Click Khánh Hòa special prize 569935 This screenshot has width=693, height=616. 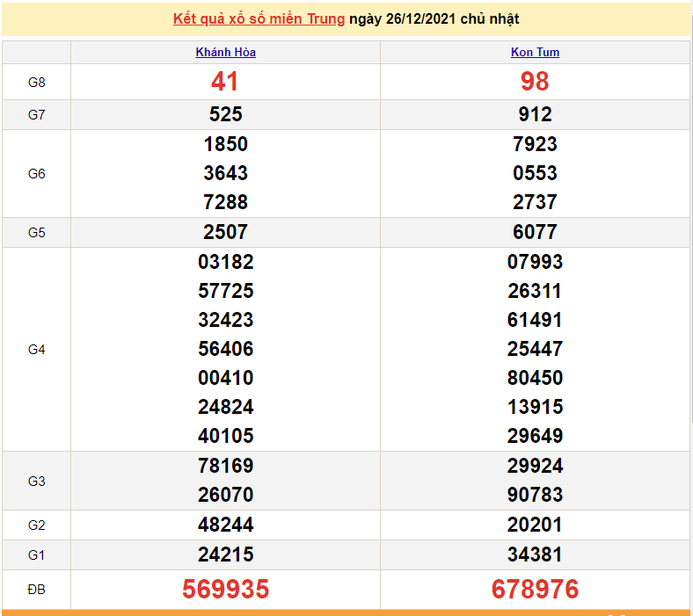coord(225,590)
